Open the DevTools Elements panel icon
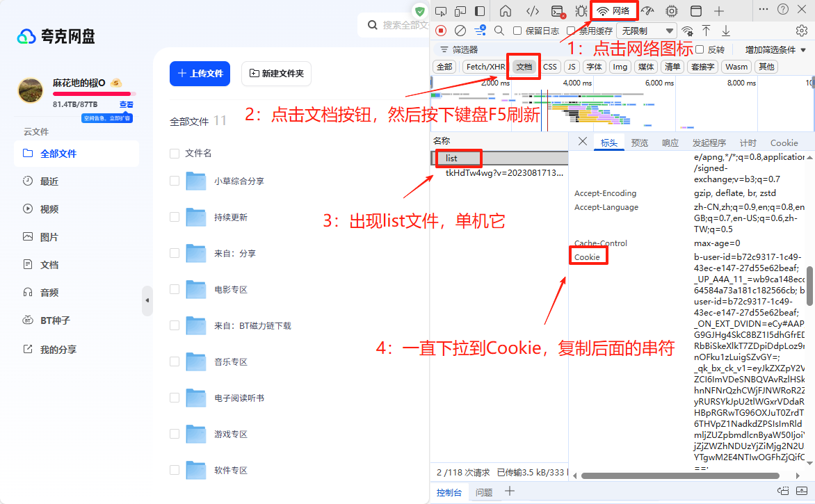This screenshot has height=504, width=815. 533,11
